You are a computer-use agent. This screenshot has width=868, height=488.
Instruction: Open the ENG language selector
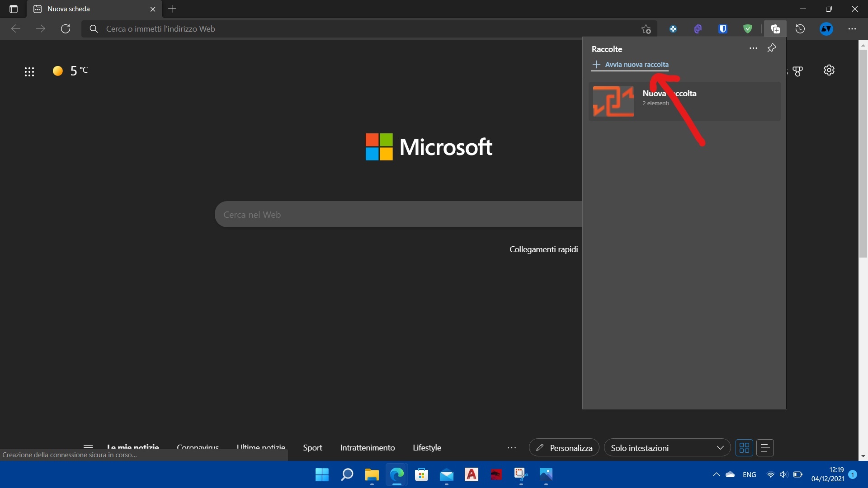[749, 474]
